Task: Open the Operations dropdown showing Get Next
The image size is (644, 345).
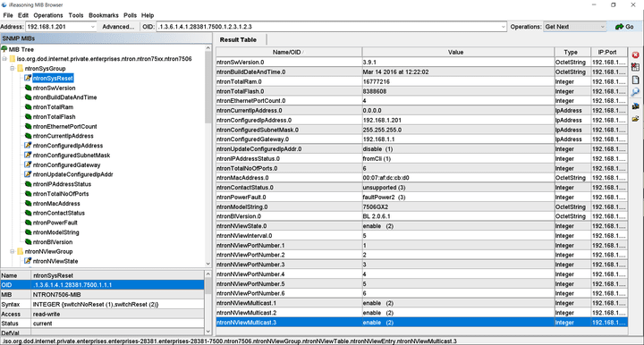Action: (575, 27)
